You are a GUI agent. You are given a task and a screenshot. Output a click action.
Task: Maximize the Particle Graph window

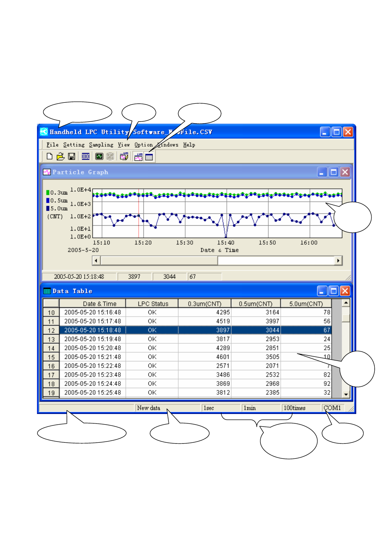334,172
